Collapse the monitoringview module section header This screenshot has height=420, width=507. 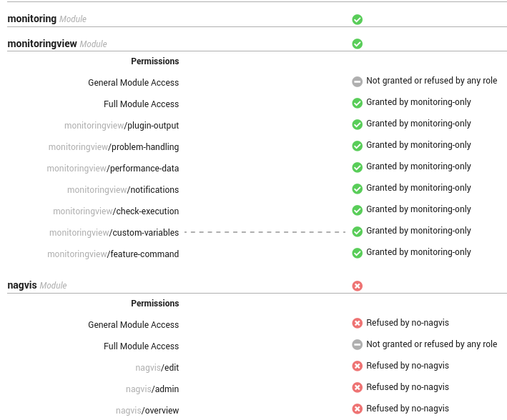[x=257, y=44]
